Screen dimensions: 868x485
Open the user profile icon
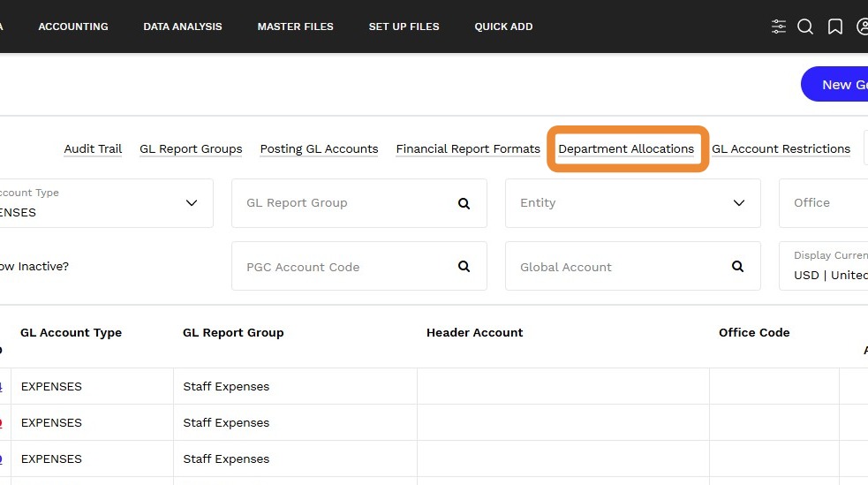pyautogui.click(x=863, y=27)
